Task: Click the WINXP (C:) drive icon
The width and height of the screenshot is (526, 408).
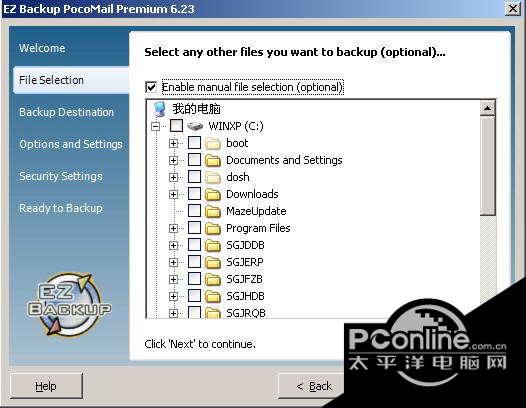Action: pos(195,126)
